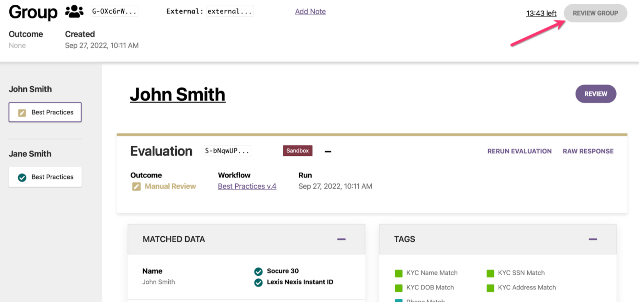Screen dimensions: 644x302
Task: Click the group people icon
Action: tap(74, 12)
